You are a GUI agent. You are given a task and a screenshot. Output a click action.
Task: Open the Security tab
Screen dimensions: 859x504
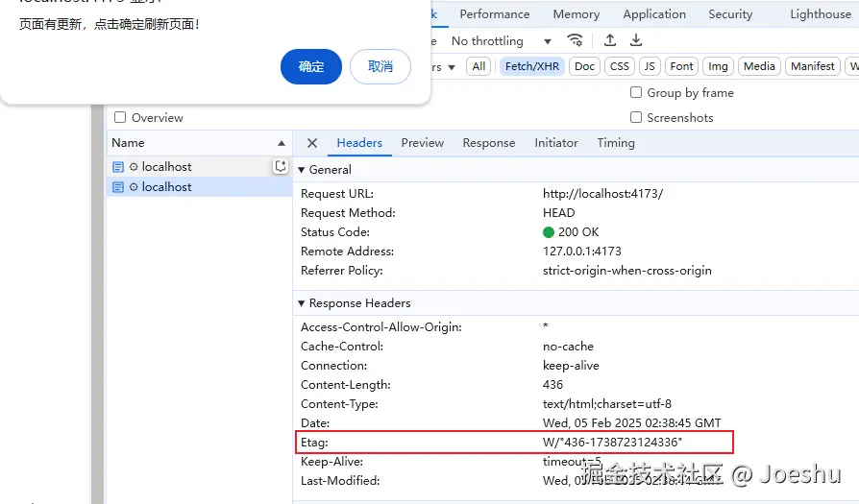[730, 14]
